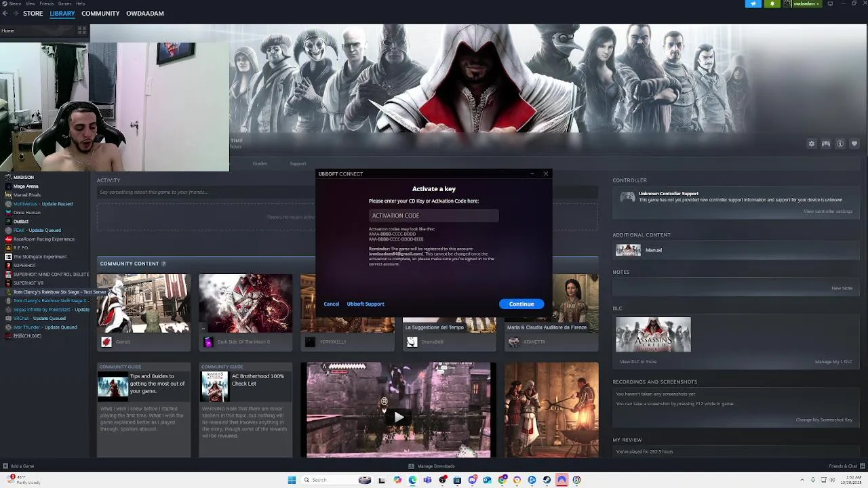The height and width of the screenshot is (488, 868).
Task: Click Cancel in Ubisoft Connect dialog
Action: [x=332, y=304]
